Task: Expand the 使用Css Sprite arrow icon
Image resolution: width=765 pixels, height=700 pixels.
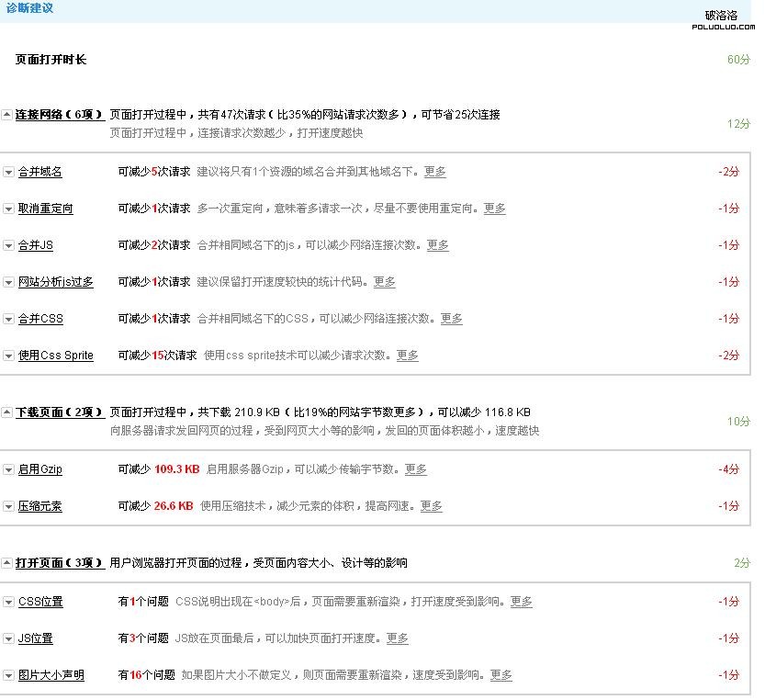Action: [x=8, y=356]
